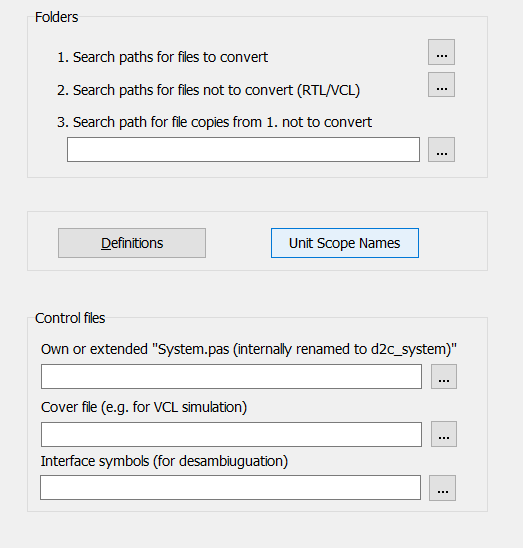Click the Folders group title
Image resolution: width=523 pixels, height=548 pixels.
tap(56, 17)
